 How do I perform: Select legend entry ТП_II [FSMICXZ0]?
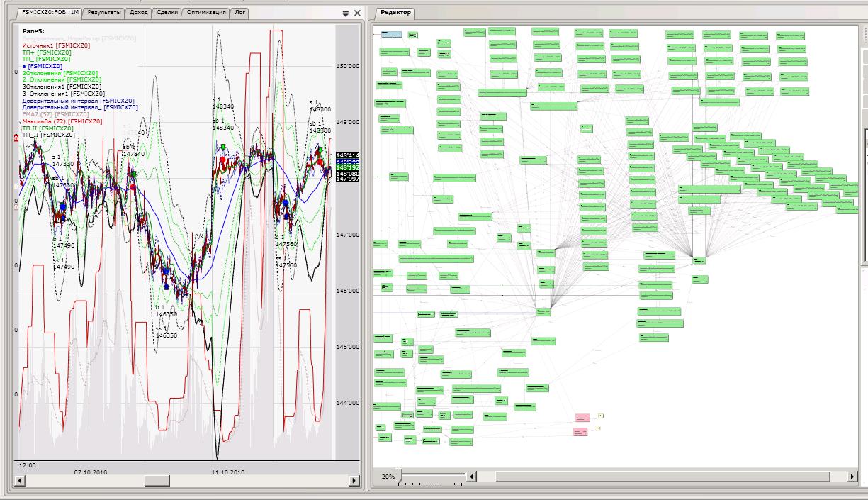48,134
